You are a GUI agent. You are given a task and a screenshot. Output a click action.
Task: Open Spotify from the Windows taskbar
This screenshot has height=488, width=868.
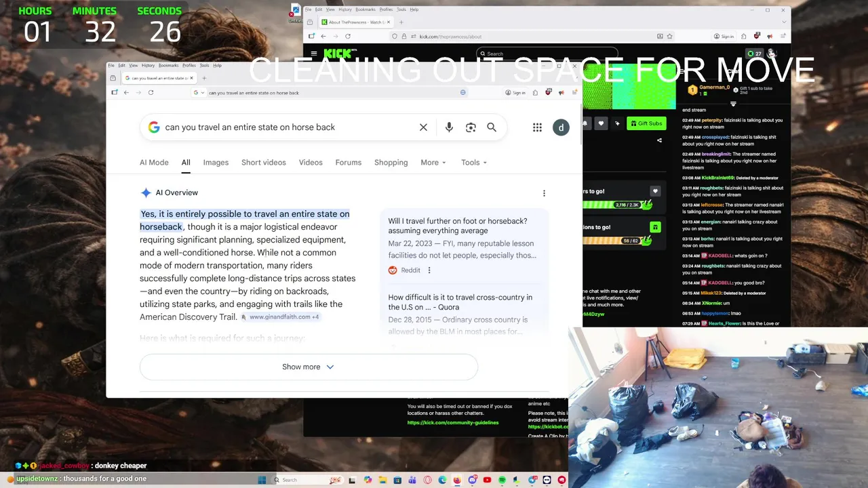(x=502, y=480)
